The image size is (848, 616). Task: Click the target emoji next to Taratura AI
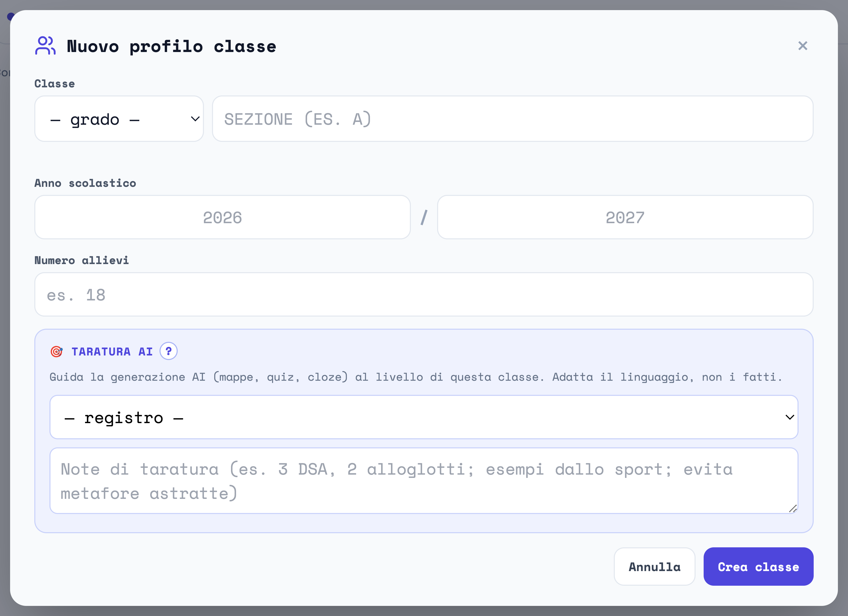point(57,352)
